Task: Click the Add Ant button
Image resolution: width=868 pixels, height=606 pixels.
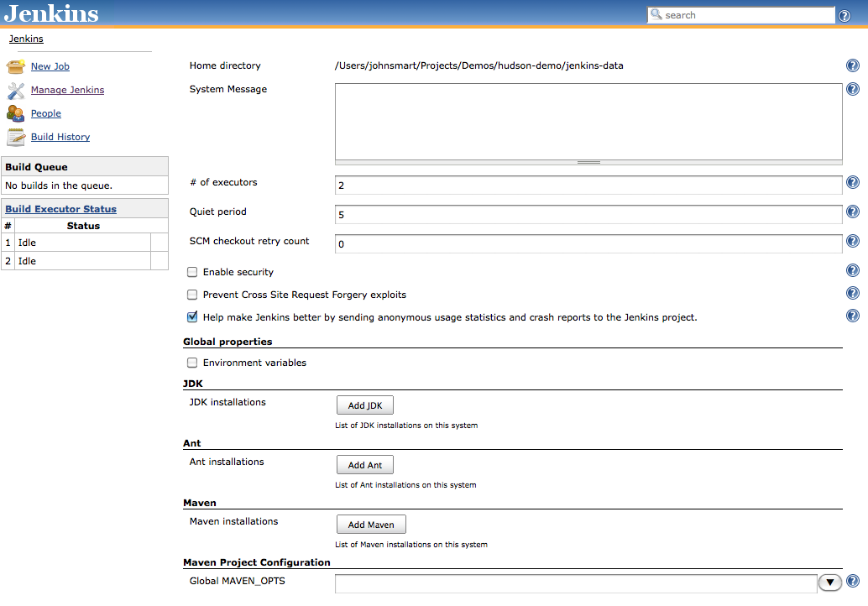Action: (365, 465)
